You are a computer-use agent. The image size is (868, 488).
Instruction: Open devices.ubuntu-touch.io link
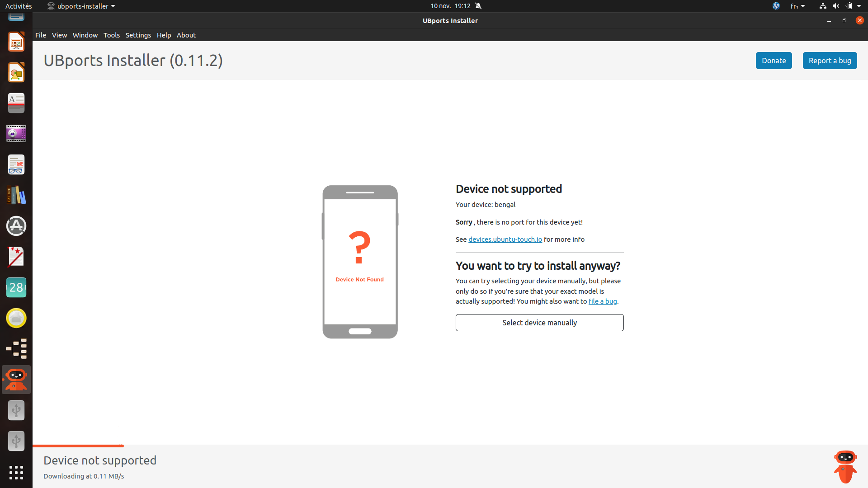tap(505, 239)
